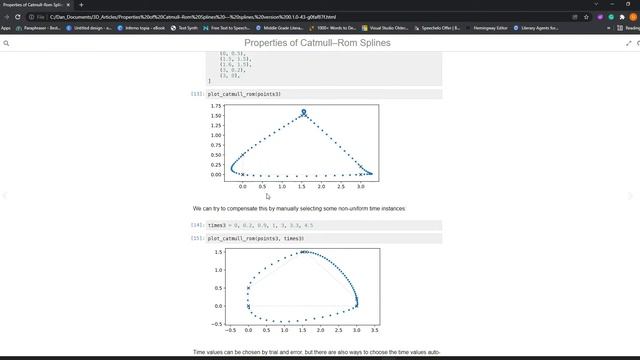Click the cell prompt number 13

[x=198, y=94]
